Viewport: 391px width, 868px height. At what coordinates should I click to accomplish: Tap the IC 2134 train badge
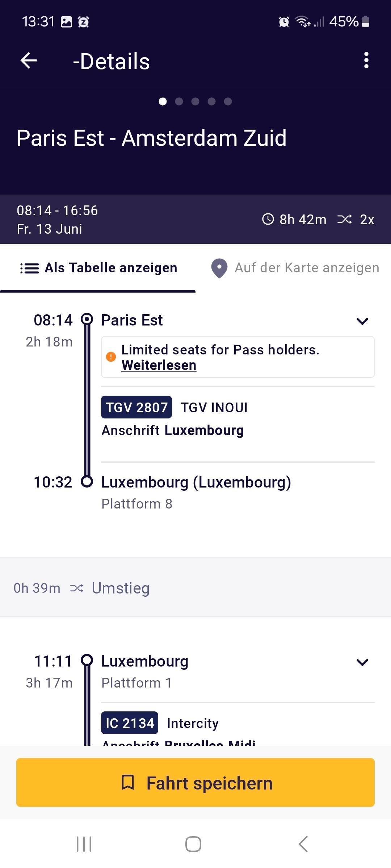(x=130, y=723)
